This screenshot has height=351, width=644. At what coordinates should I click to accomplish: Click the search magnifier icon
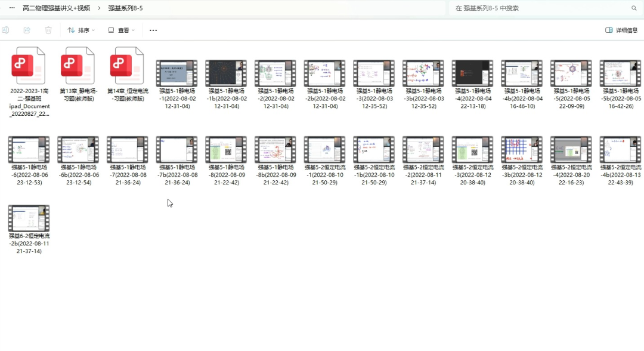coord(634,8)
